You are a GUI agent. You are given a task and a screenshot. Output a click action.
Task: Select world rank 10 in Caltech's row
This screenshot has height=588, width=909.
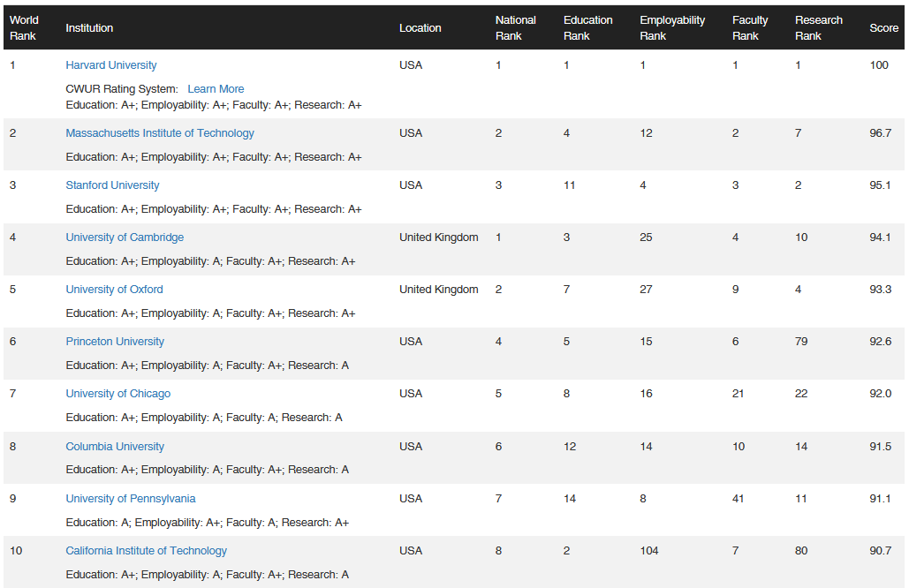point(16,550)
